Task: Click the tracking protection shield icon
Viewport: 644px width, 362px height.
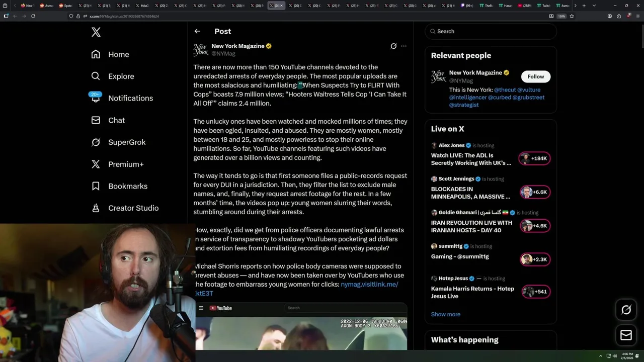Action: click(x=71, y=16)
